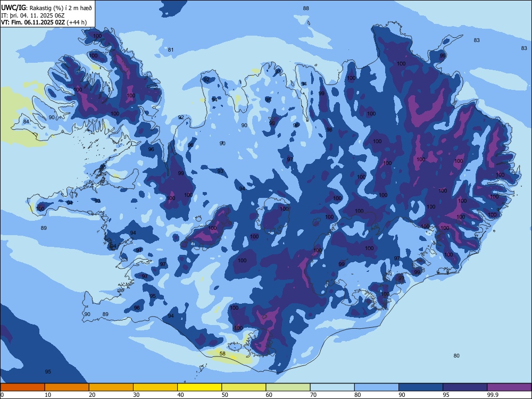Viewport: 532px width, 399px height.
Task: Click the 'IT: þri. 04. 11. 2025 06Z' line
Action: click(33, 15)
